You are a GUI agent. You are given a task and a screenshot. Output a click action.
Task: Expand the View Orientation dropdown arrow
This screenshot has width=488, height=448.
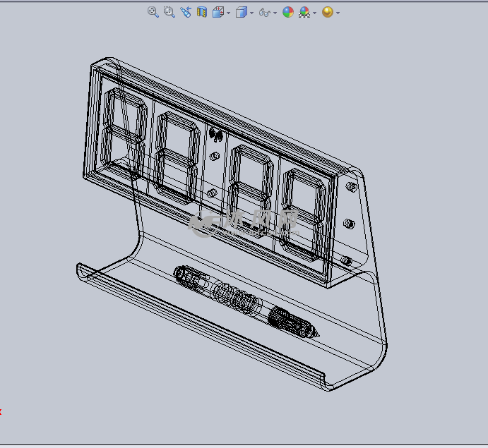click(228, 13)
